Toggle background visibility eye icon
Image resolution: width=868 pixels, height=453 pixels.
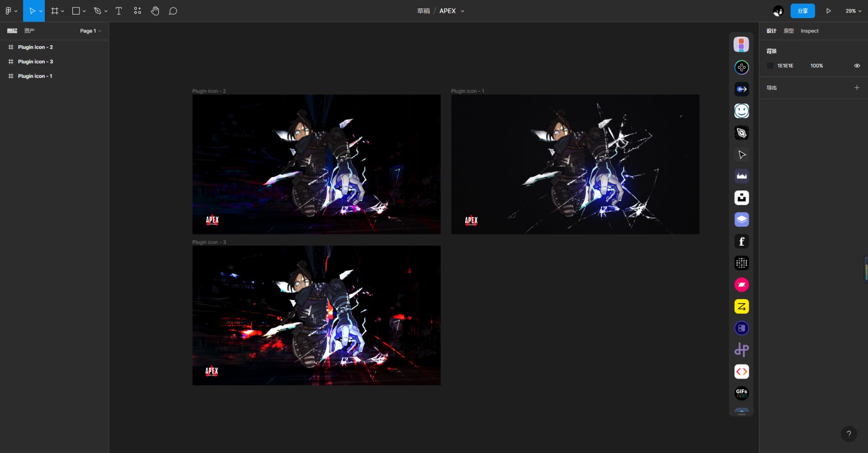pyautogui.click(x=857, y=65)
